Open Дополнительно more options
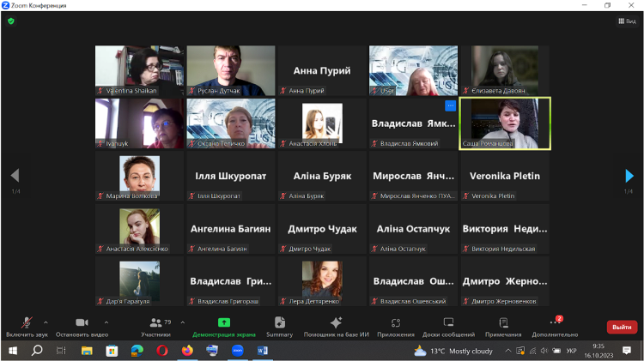Viewport: 644px width, 361px height. click(555, 326)
